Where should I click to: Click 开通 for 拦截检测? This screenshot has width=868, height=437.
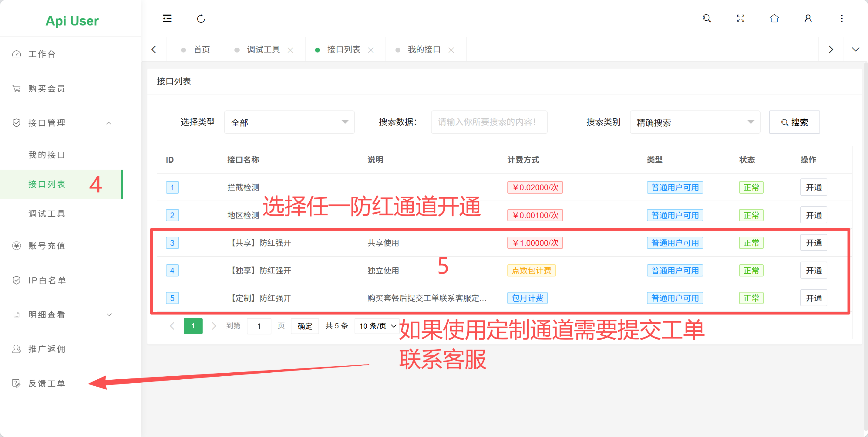click(x=813, y=187)
